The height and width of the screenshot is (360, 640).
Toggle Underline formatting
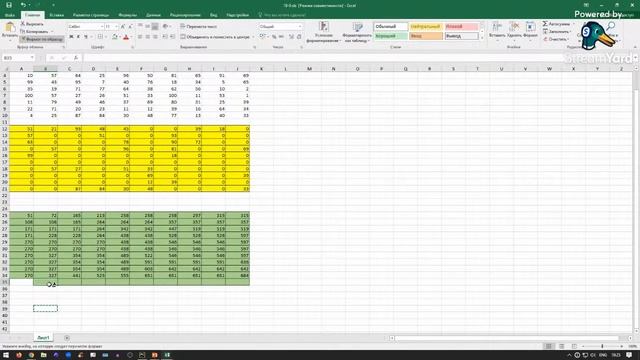[85, 37]
